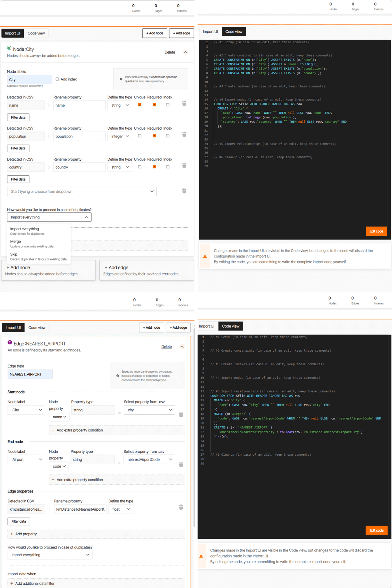Toggle the Add index checkbox for City label
The image size is (392, 588).
[57, 79]
